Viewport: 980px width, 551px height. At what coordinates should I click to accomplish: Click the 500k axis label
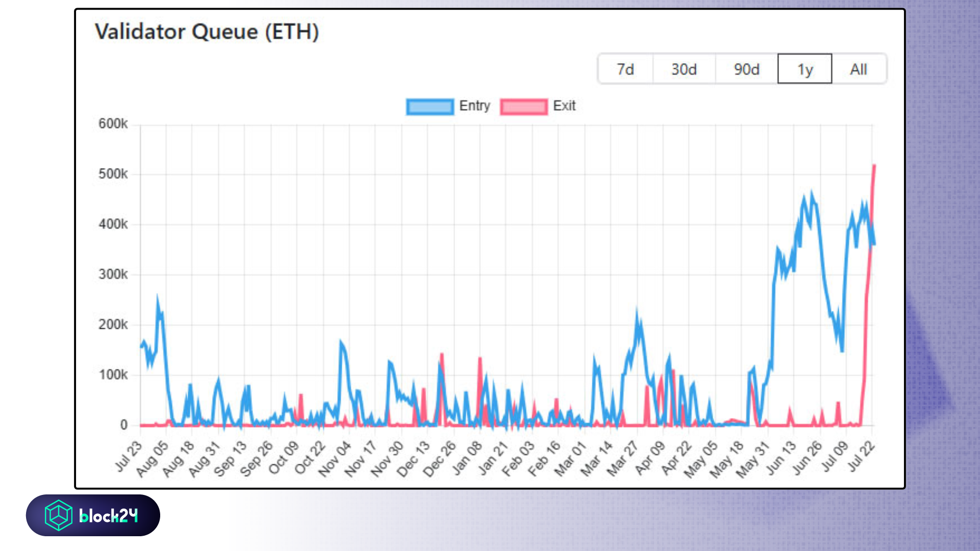point(113,174)
